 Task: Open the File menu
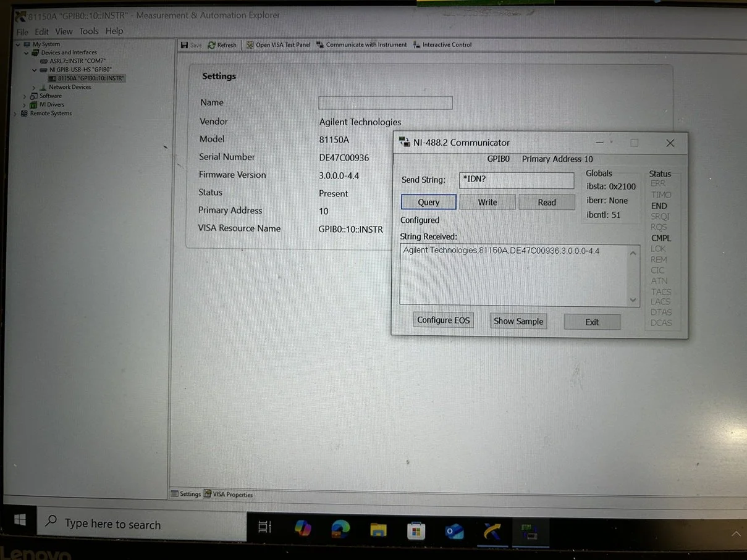pos(22,31)
